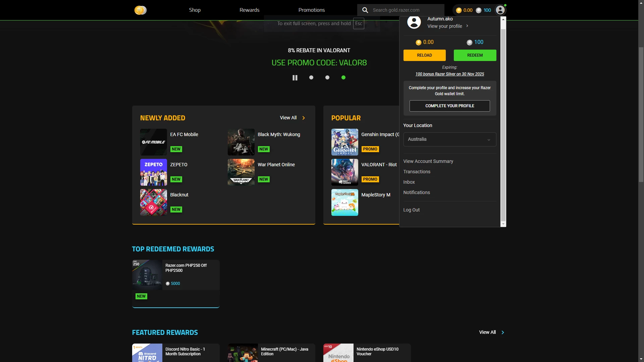Click the gold coin icon beside 0.00 in panel
This screenshot has height=362, width=644.
pos(418,42)
